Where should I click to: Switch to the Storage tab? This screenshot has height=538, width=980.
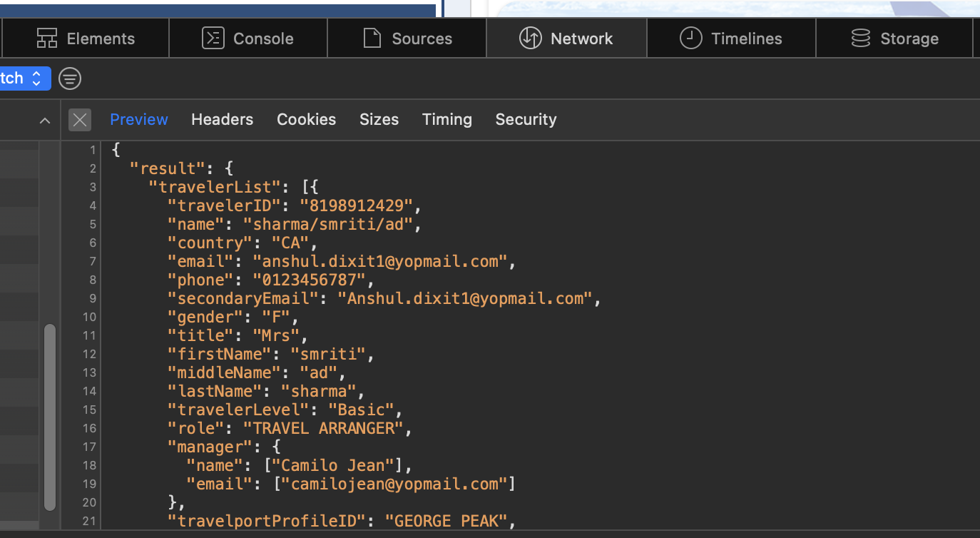pyautogui.click(x=894, y=39)
